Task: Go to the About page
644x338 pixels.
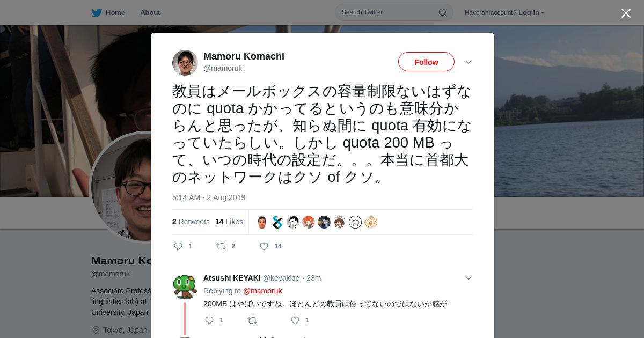Action: click(x=150, y=13)
